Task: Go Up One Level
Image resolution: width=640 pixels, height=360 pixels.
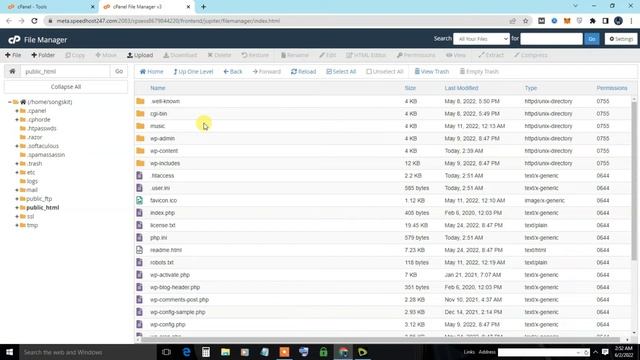Action: coord(193,71)
